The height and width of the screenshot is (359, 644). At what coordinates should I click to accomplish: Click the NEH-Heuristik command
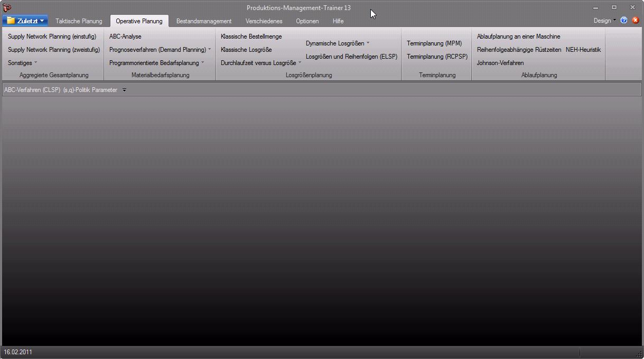pos(583,50)
